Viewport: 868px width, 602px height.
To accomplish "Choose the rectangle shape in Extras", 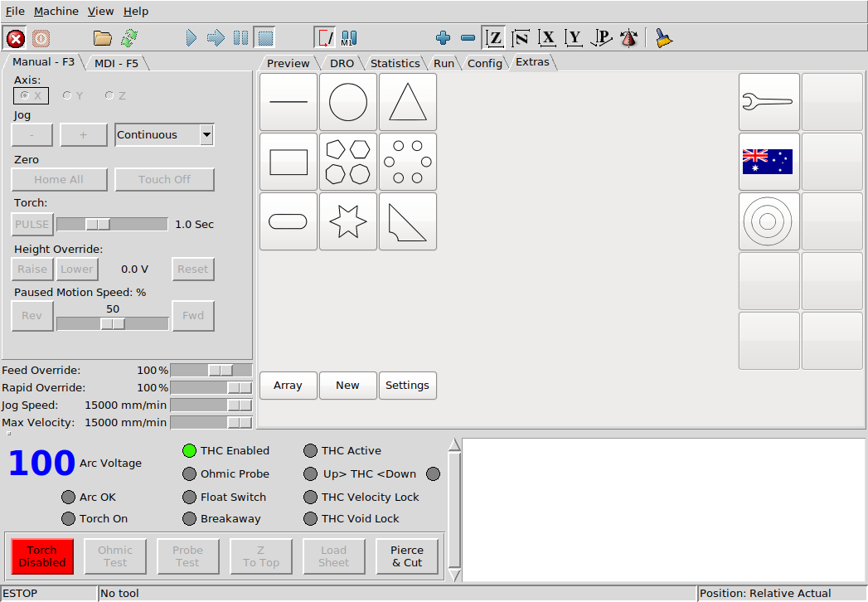I will coord(289,162).
